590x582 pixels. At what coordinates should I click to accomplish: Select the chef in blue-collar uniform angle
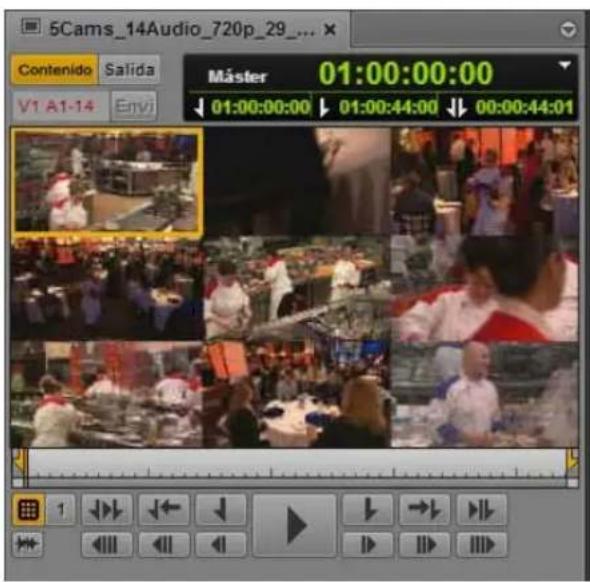tap(485, 394)
